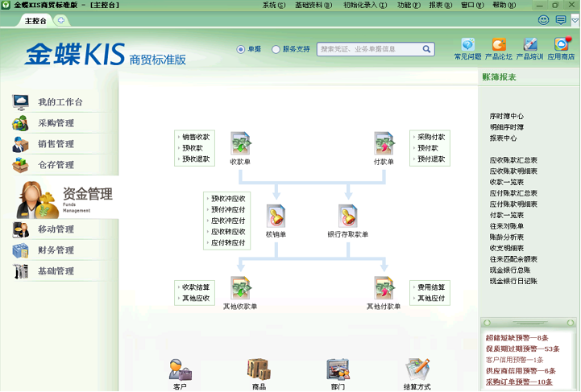Open the 帮助(H) menu
This screenshot has height=392, width=581.
(x=504, y=5)
